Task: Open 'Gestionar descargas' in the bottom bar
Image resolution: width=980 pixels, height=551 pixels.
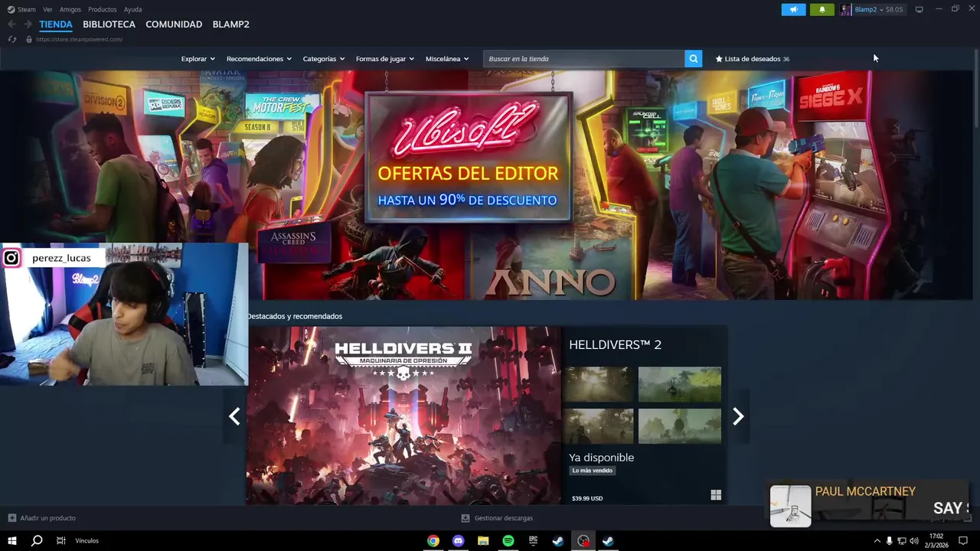Action: (x=503, y=518)
